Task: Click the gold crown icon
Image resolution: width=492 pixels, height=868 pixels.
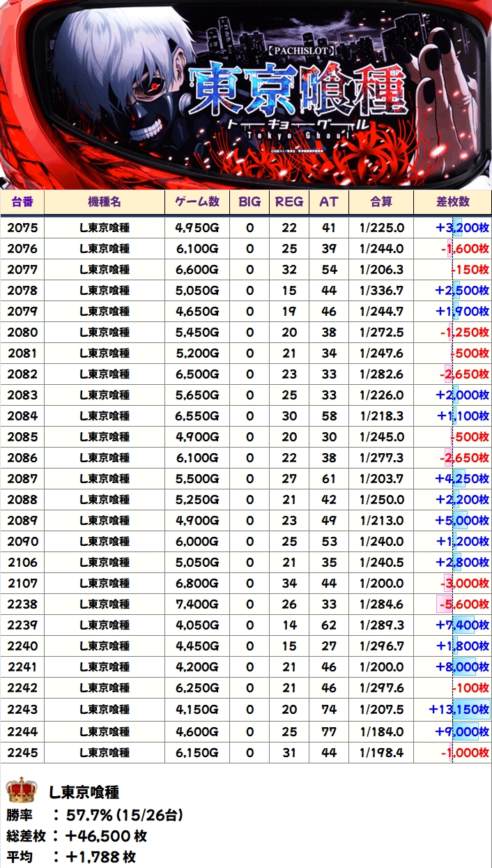Action: 21,791
